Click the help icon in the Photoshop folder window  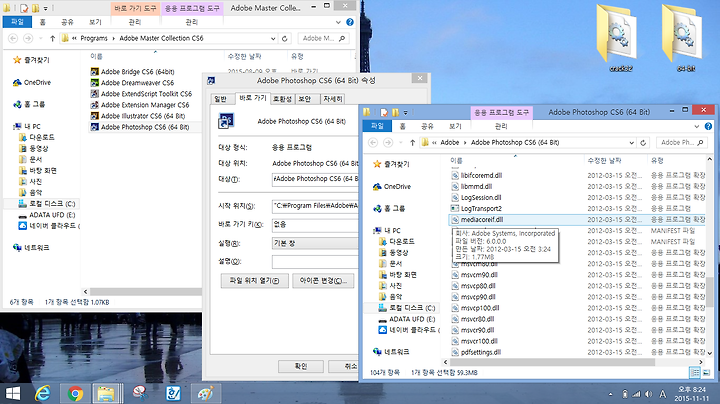click(x=708, y=126)
